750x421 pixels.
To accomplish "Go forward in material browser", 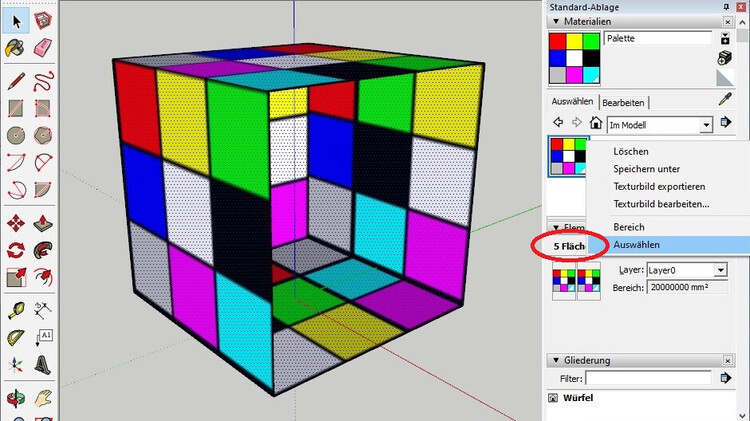I will [576, 123].
